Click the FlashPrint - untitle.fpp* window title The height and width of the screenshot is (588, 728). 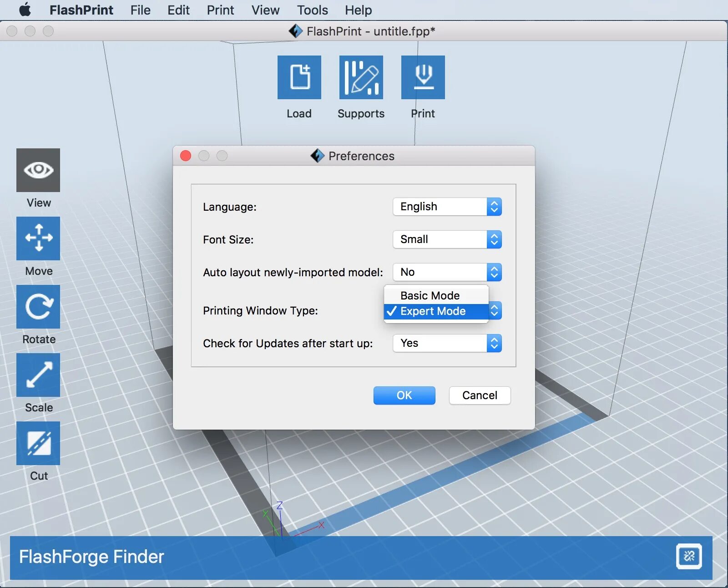point(371,31)
